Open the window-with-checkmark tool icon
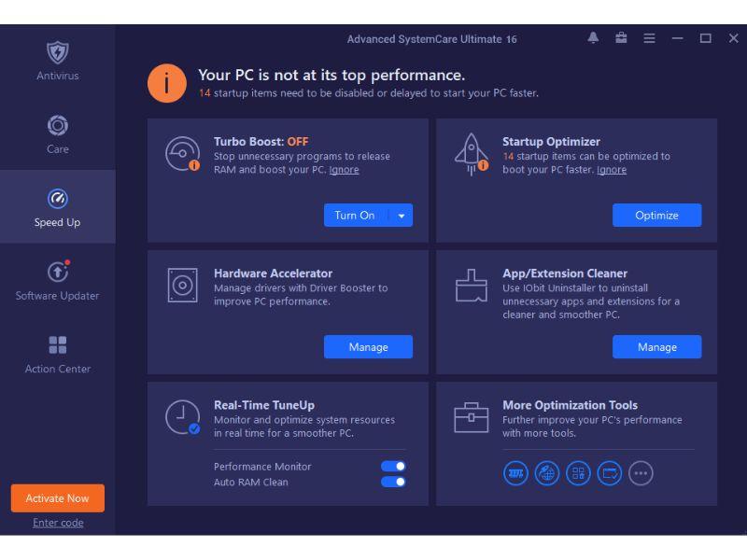Screen dimensions: 747x560 (x=610, y=473)
